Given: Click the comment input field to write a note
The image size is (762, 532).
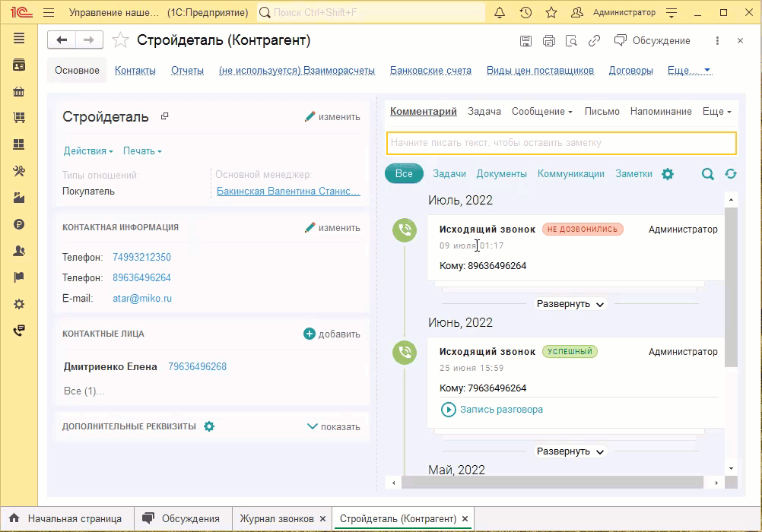Looking at the screenshot, I should pos(560,143).
